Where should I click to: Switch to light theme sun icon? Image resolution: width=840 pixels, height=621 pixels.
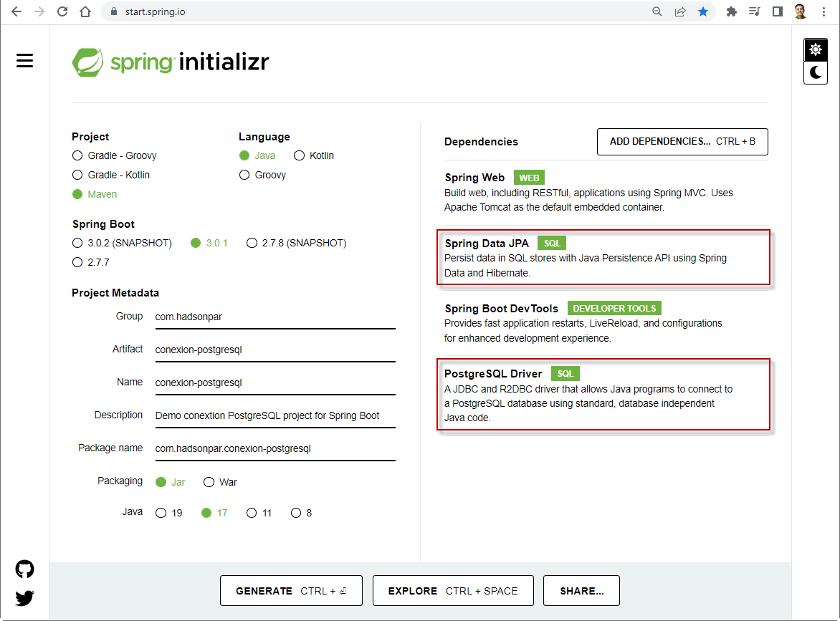pyautogui.click(x=816, y=50)
